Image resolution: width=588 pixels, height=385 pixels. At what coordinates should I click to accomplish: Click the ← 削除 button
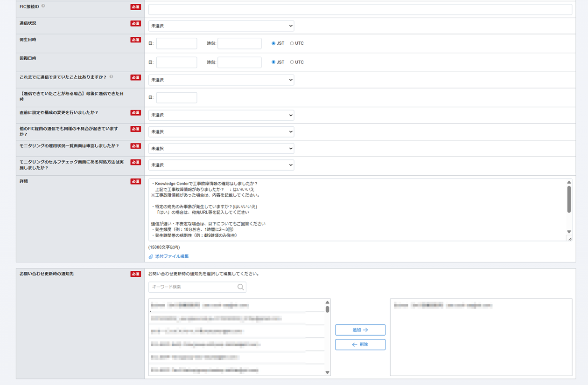360,344
